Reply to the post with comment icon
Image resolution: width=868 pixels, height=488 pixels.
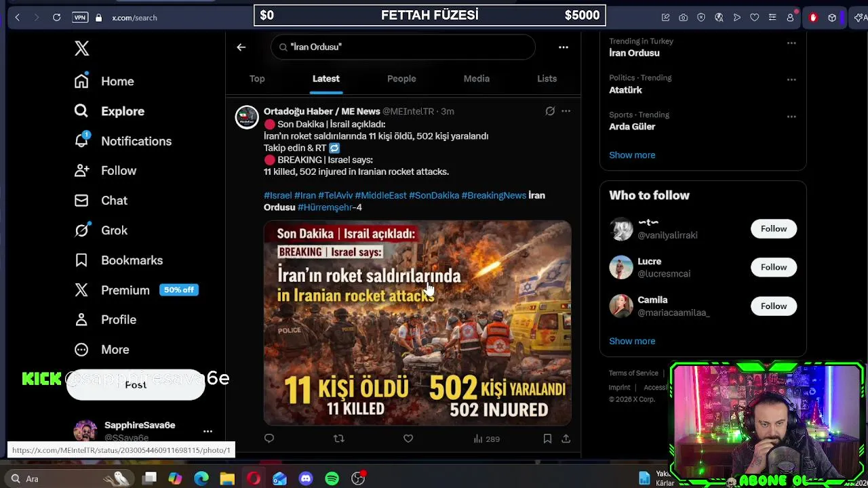269,439
